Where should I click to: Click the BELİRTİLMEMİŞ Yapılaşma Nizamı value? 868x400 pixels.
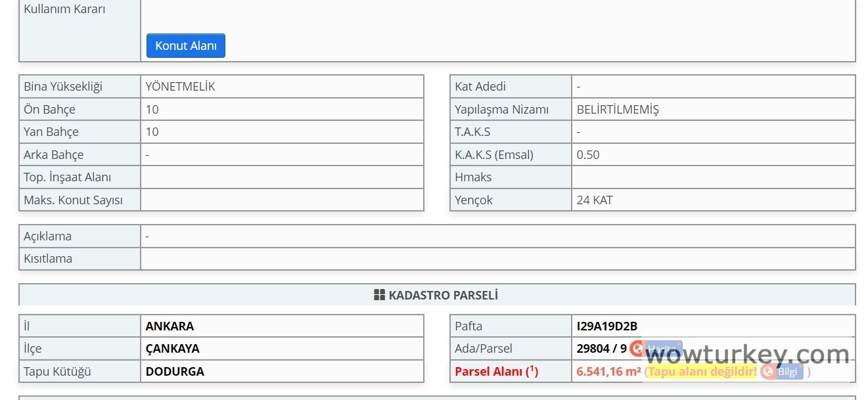tap(618, 110)
